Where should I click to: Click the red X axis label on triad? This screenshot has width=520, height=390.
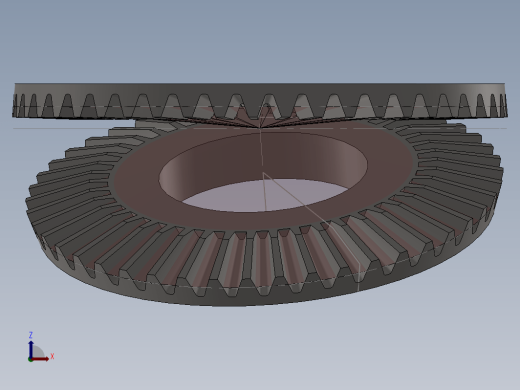(x=52, y=357)
